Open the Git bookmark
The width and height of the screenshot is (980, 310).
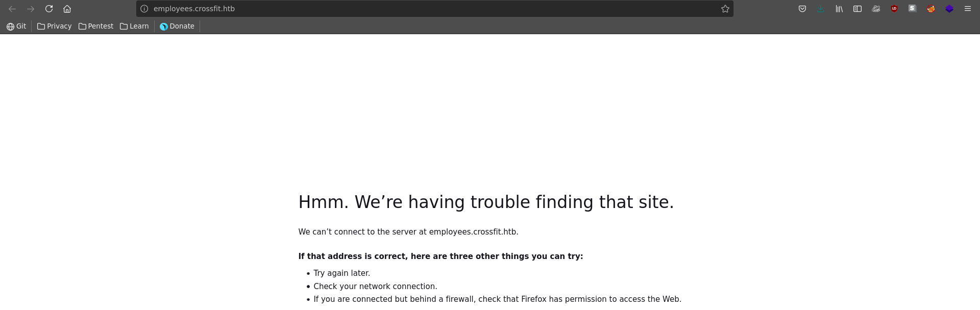pos(16,26)
